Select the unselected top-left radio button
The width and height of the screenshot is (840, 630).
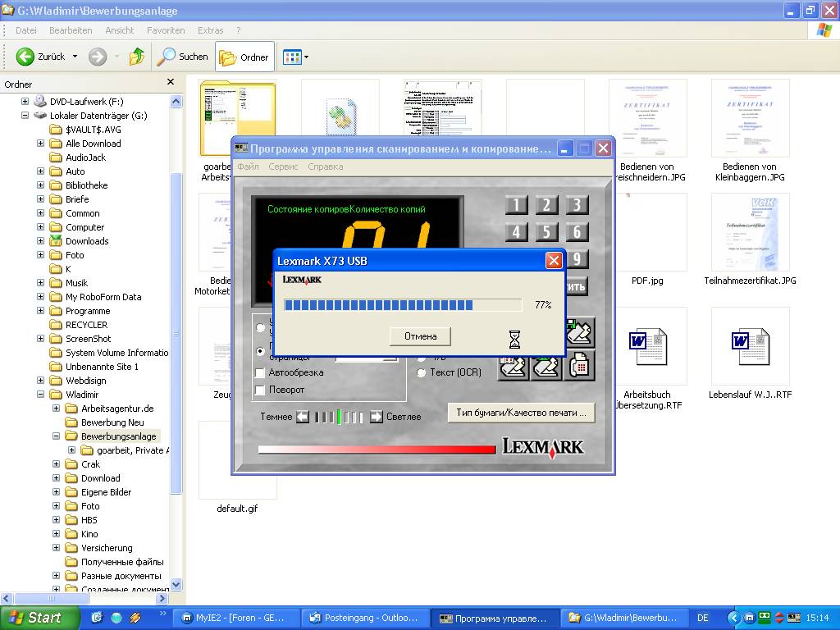point(260,327)
